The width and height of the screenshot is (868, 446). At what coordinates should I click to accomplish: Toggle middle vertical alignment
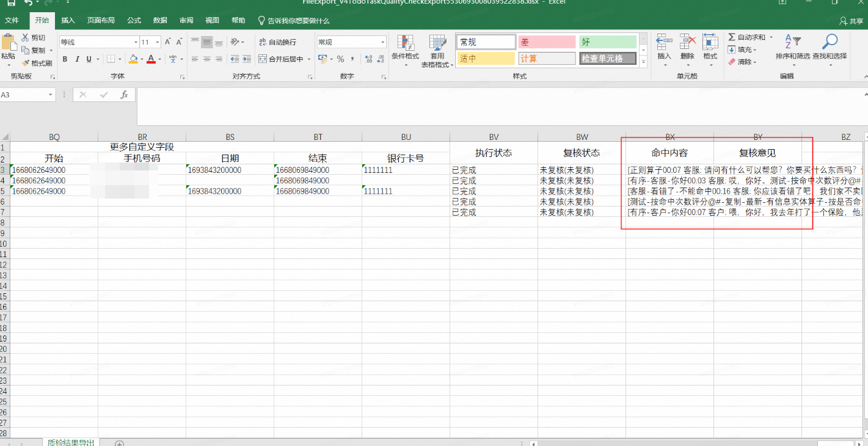tap(207, 42)
